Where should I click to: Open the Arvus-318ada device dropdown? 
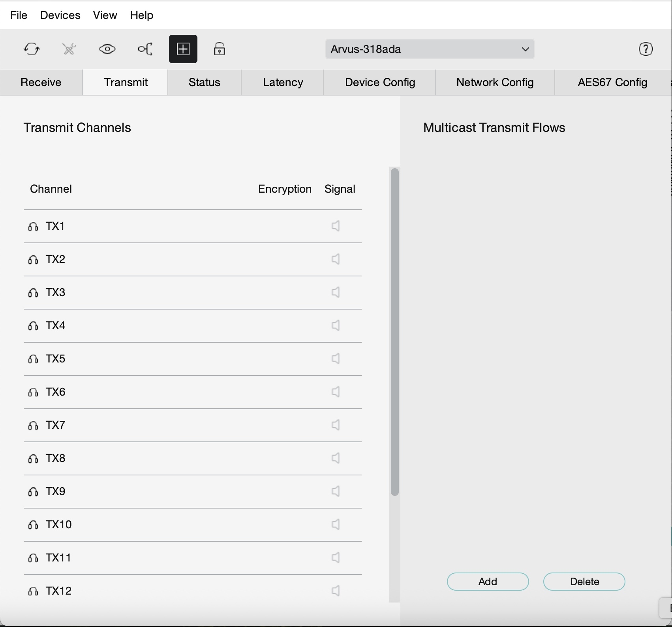tap(430, 49)
